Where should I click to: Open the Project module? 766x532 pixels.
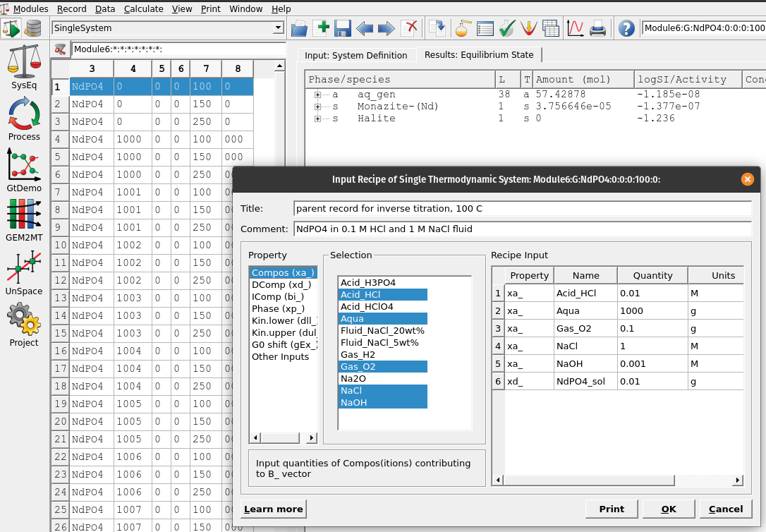tap(24, 324)
